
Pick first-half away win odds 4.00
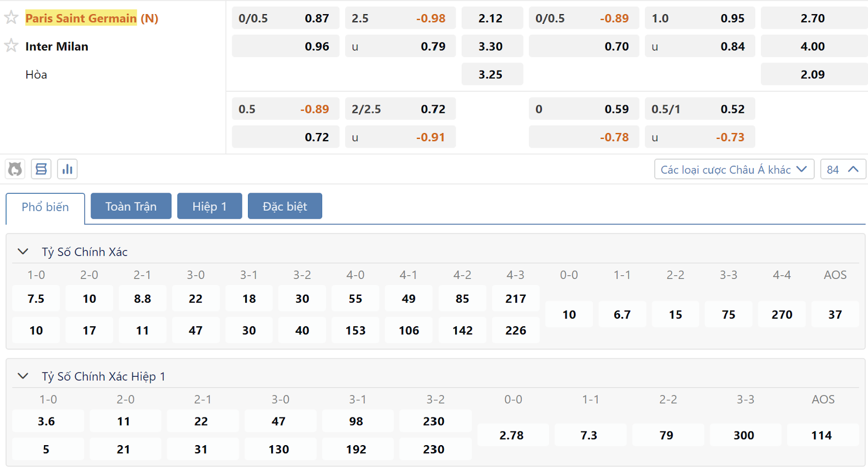click(x=814, y=46)
